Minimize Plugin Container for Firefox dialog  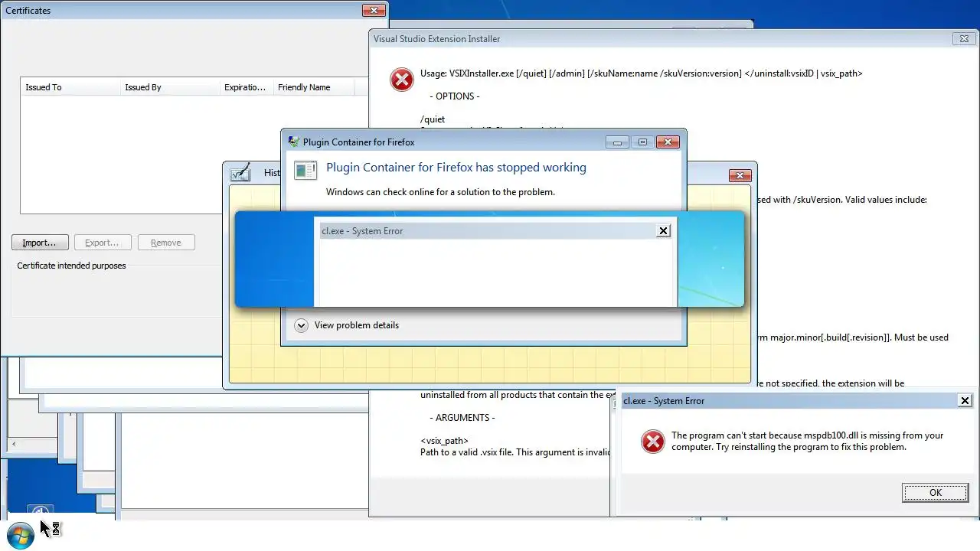click(x=617, y=142)
